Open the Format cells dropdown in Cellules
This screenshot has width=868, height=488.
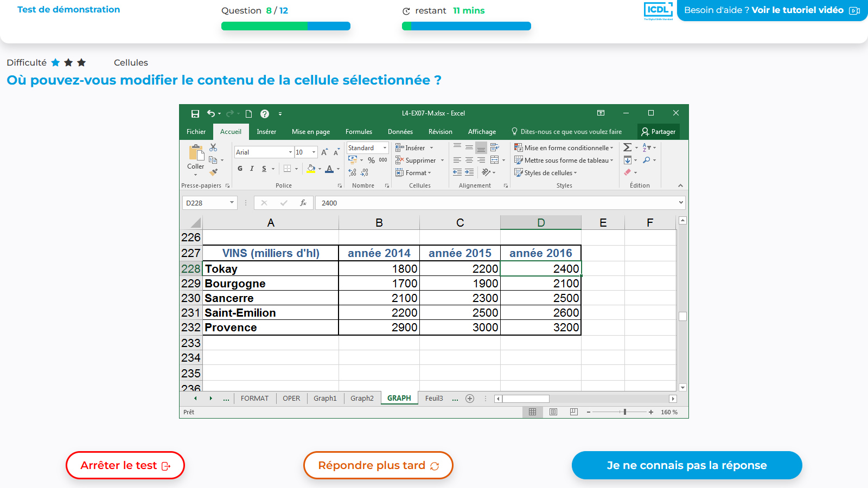[x=413, y=172]
